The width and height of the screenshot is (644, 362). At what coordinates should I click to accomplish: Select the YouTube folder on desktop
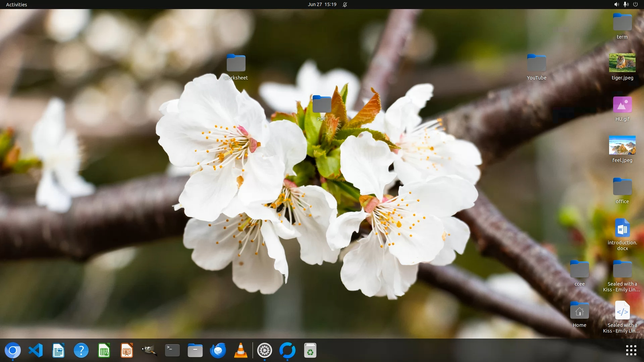[x=536, y=63]
